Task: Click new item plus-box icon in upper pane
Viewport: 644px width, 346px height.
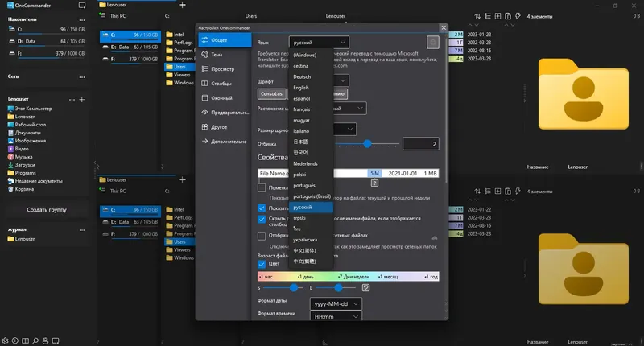Action: click(x=497, y=16)
